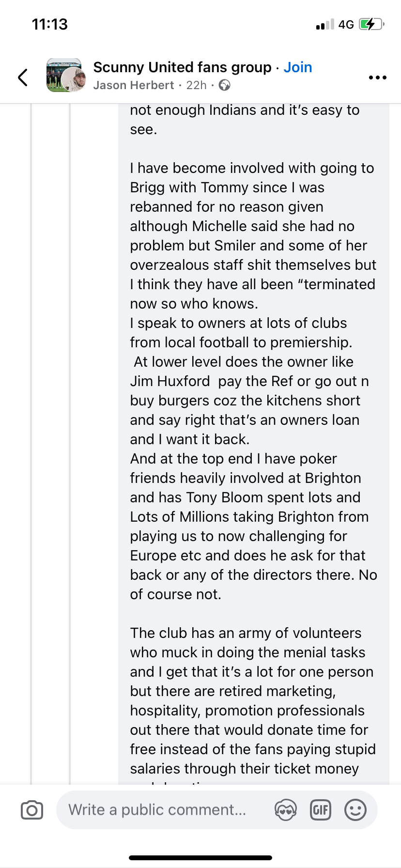Open the GIF picker

coord(320,810)
